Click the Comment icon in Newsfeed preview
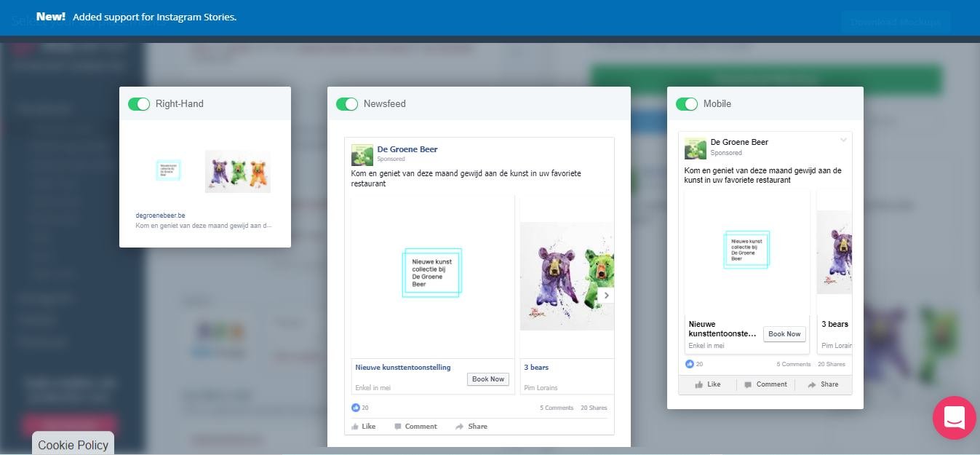 click(398, 427)
